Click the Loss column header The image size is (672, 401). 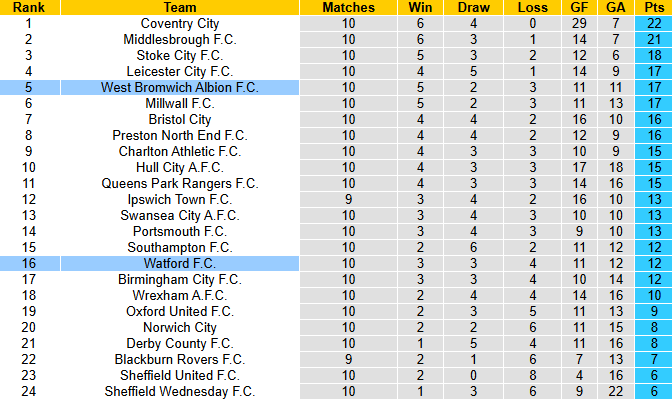pos(533,7)
